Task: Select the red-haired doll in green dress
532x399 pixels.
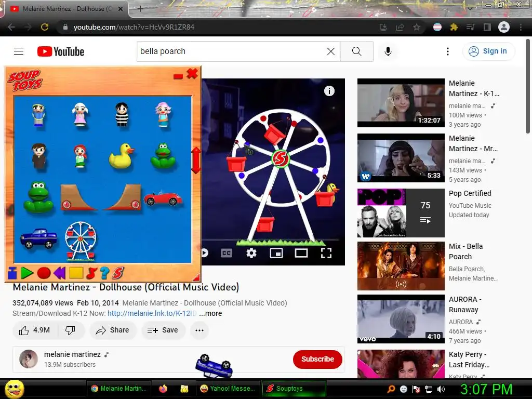Action: [x=80, y=156]
